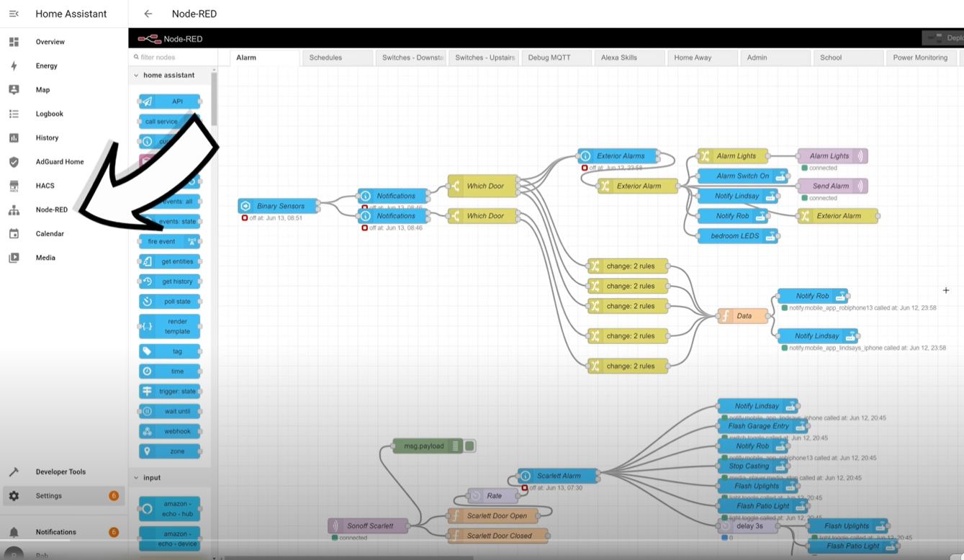This screenshot has width=964, height=560.
Task: Open the Settings gear icon
Action: click(14, 496)
